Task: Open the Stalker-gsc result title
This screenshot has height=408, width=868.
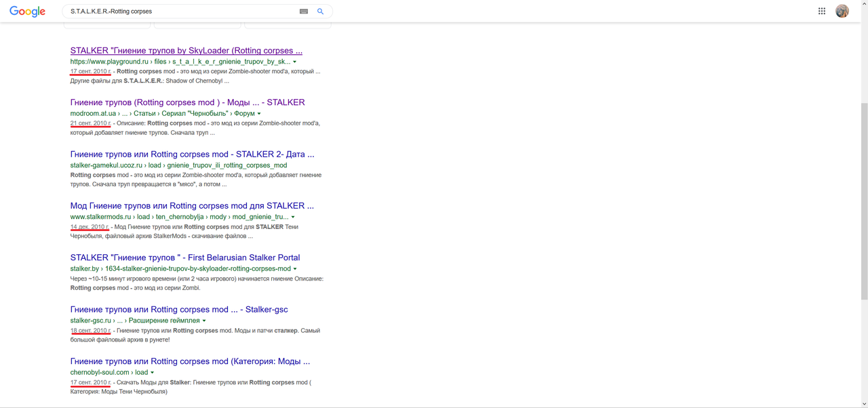Action: point(179,310)
